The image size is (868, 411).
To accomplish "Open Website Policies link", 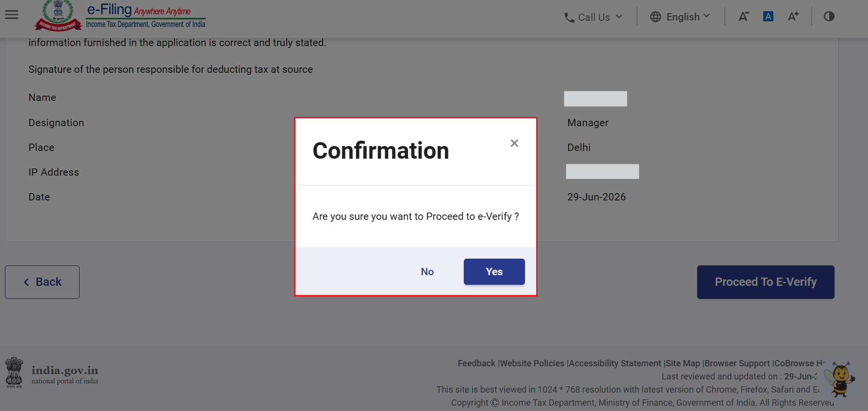I will coord(532,363).
